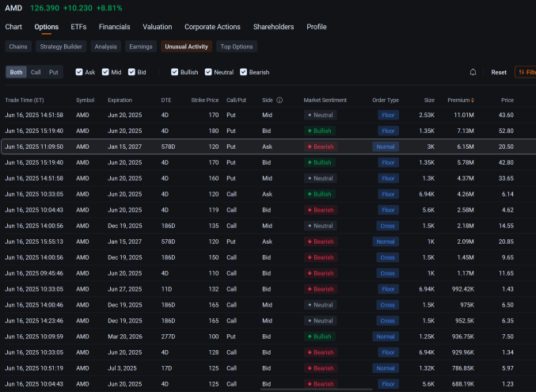Click the 4.26M premium cell
Screen dimensions: 536x392
coord(466,194)
